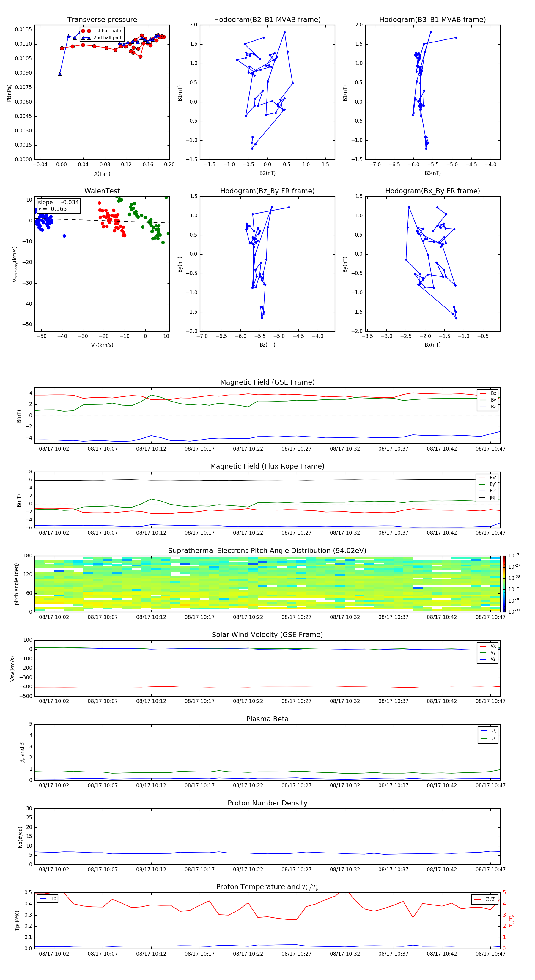Click the By' entry in Flux Rope legend
Screen dimensions: 535x980
(x=487, y=484)
